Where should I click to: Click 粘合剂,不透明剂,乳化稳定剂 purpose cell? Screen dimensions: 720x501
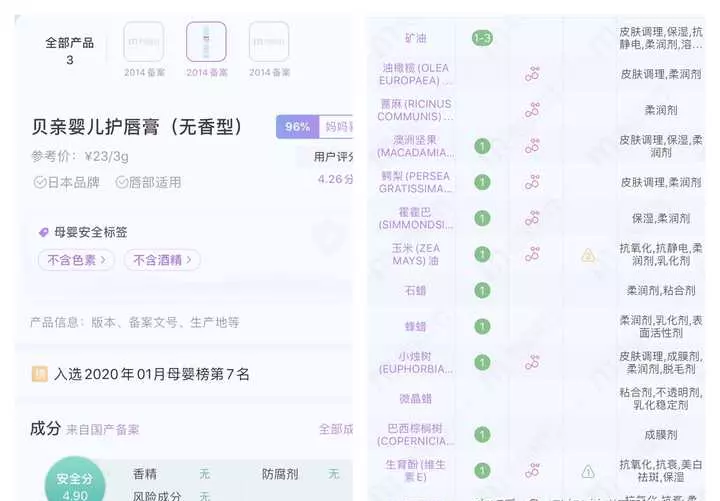click(661, 399)
